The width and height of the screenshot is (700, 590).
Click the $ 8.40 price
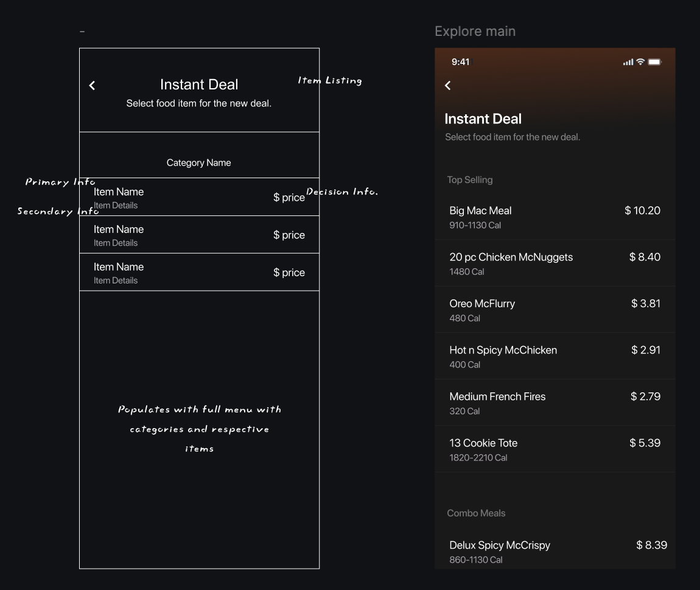tap(645, 257)
